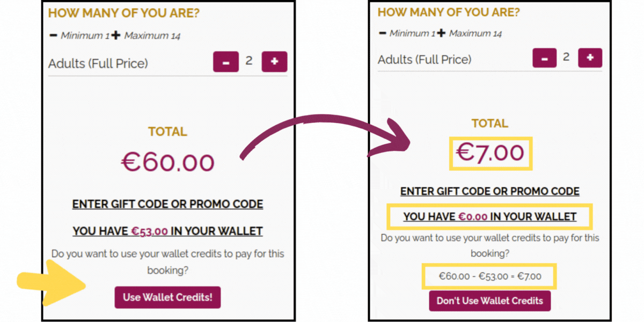
Task: Click the €60.00 - €53.00 = €7.00 calculation box
Action: coord(489,276)
